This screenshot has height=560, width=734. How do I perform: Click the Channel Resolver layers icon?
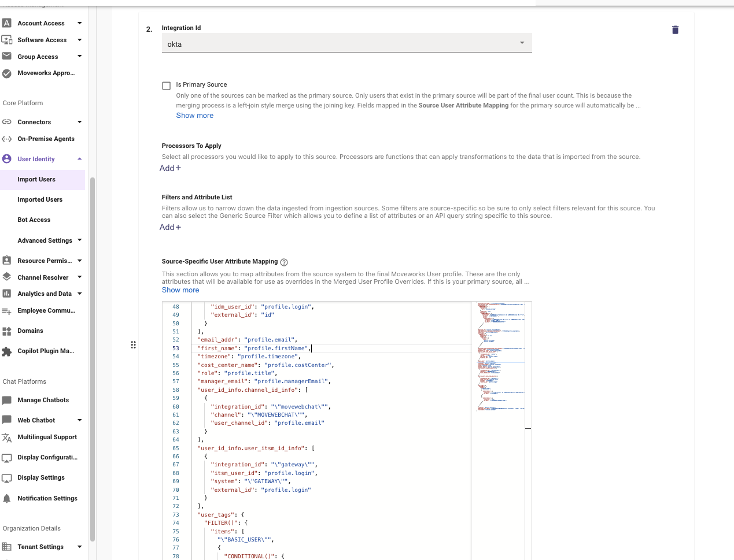click(7, 277)
